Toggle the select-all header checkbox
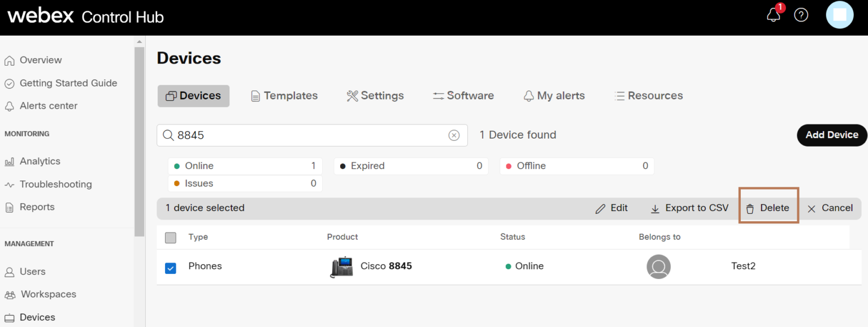868x327 pixels. pyautogui.click(x=171, y=238)
